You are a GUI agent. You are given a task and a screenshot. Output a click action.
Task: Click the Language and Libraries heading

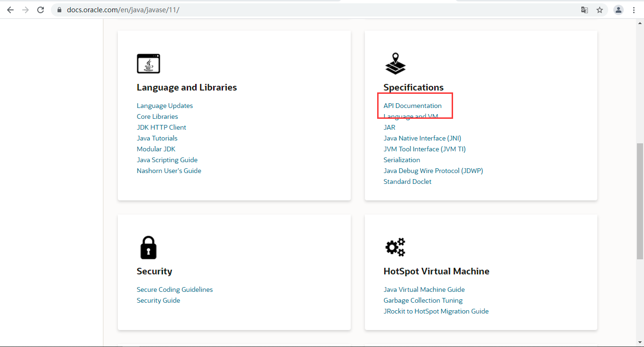pos(187,87)
